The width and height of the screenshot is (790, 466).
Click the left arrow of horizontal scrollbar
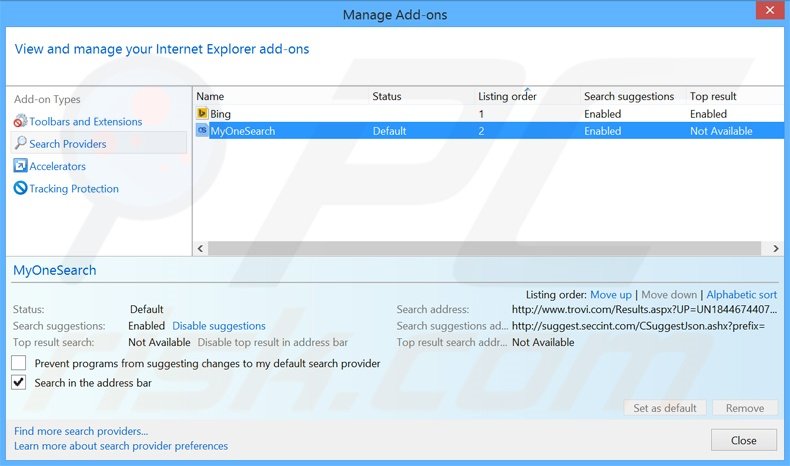[201, 248]
